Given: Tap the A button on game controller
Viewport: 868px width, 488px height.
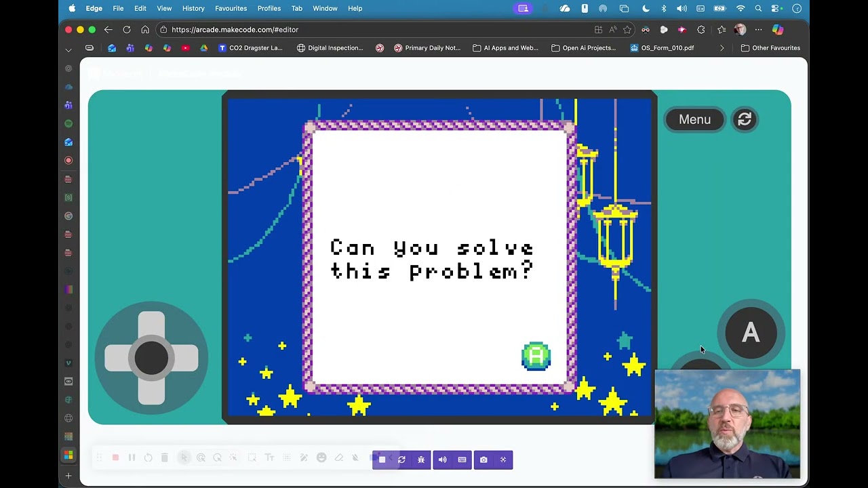Looking at the screenshot, I should coord(751,333).
